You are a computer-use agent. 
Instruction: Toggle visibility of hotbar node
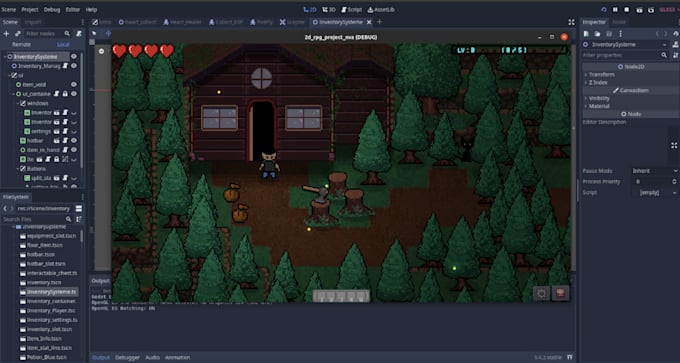pos(74,141)
